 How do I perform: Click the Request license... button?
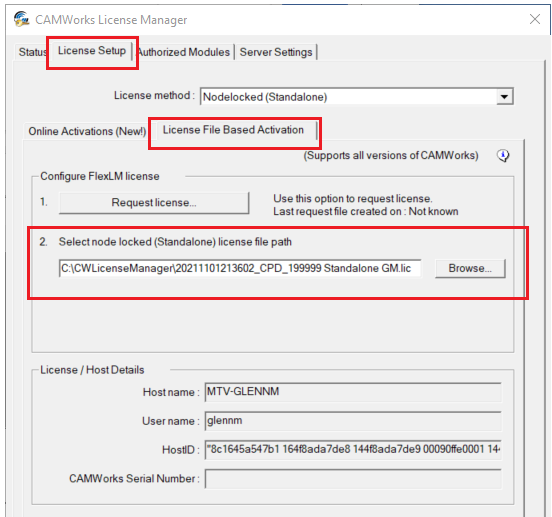[x=154, y=203]
